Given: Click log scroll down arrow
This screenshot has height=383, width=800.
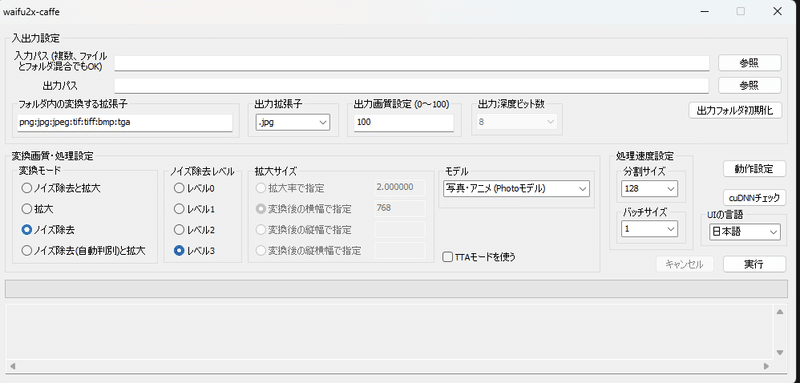Looking at the screenshot, I should click(779, 352).
